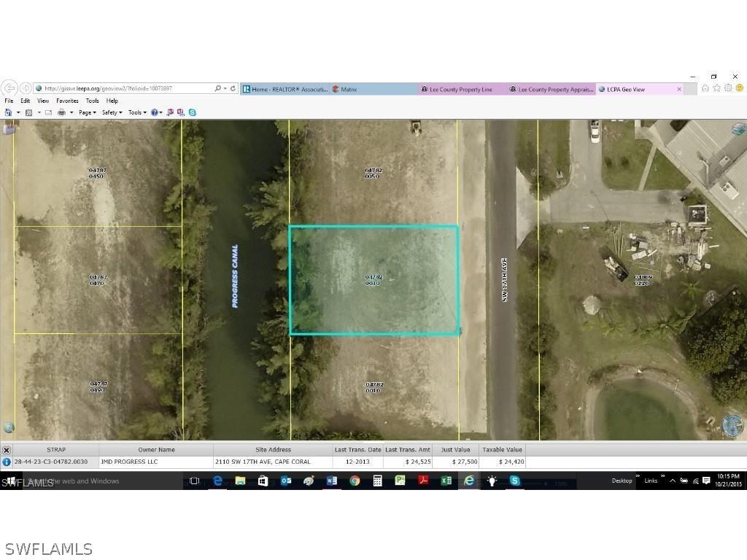This screenshot has width=747, height=560.
Task: Open Excel from the taskbar
Action: coord(446,481)
